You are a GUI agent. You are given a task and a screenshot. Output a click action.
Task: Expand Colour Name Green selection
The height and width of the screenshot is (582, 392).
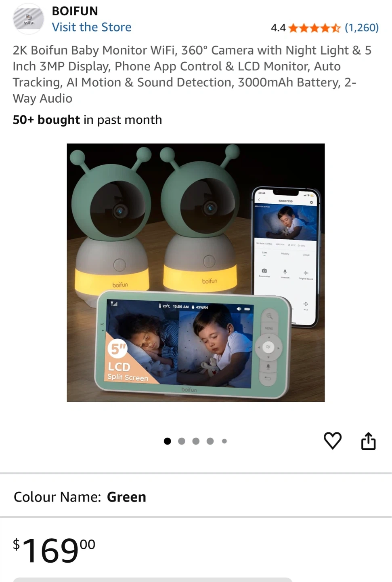[196, 497]
